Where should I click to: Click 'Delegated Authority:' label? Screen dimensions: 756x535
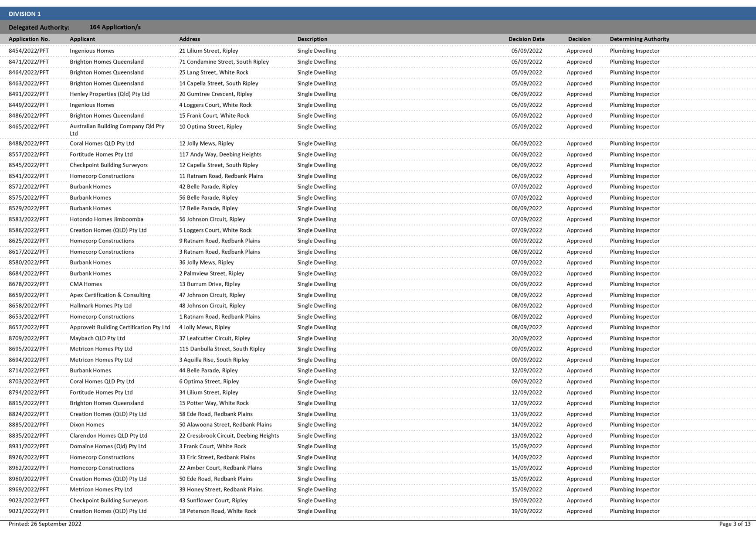click(x=39, y=27)
